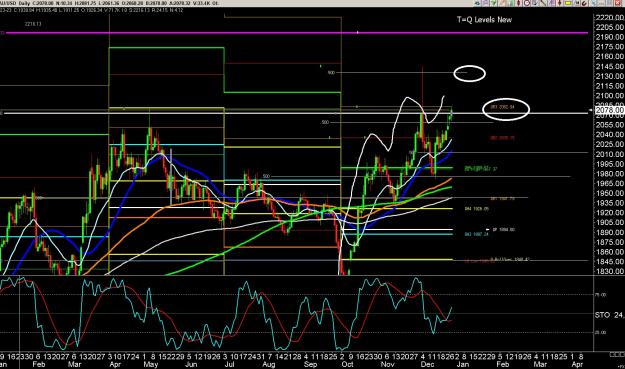The height and width of the screenshot is (369, 625).
Task: Click the Jul month label on time axis
Action: coord(229,364)
